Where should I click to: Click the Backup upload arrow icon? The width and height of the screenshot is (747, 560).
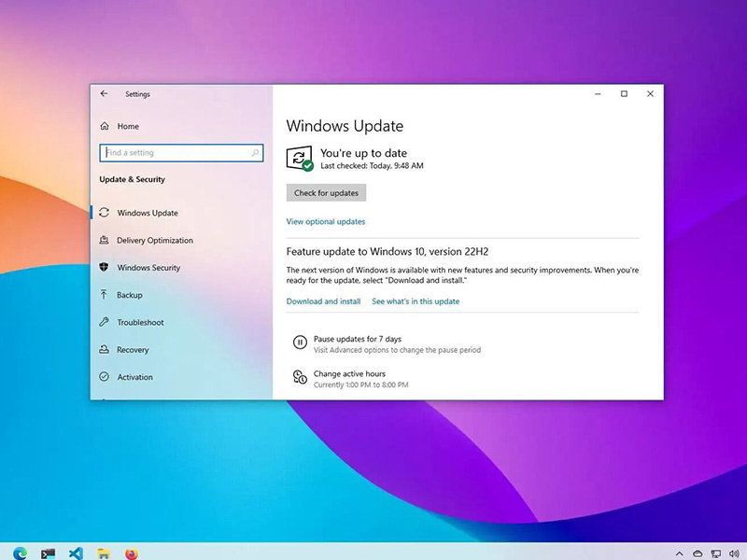(x=104, y=294)
